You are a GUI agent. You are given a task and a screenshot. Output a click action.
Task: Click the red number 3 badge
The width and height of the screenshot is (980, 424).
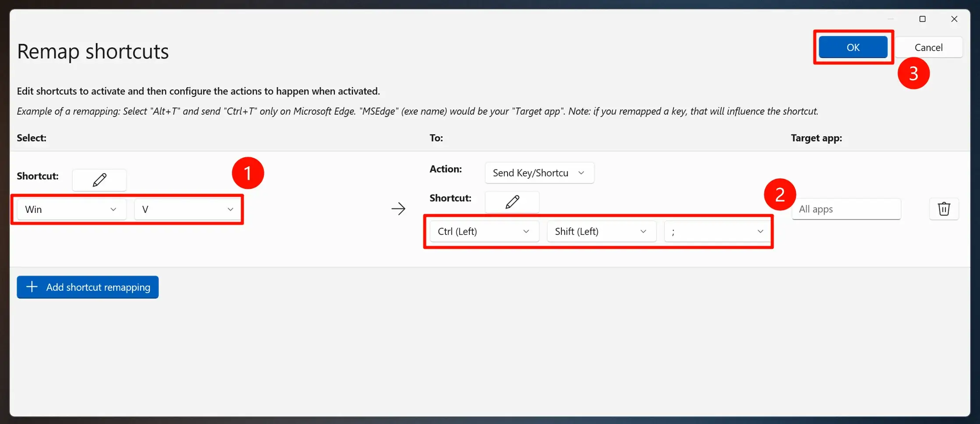click(x=913, y=73)
